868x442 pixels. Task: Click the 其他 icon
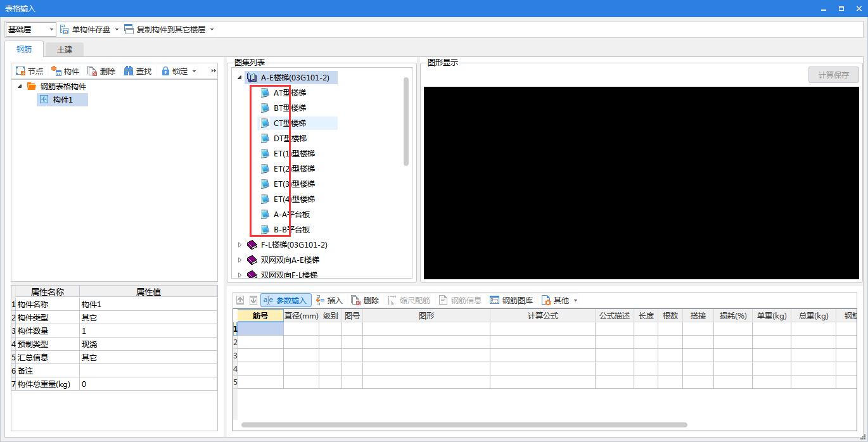[x=546, y=300]
